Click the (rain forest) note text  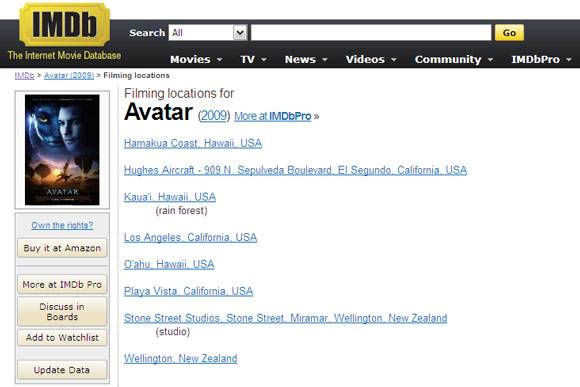181,211
